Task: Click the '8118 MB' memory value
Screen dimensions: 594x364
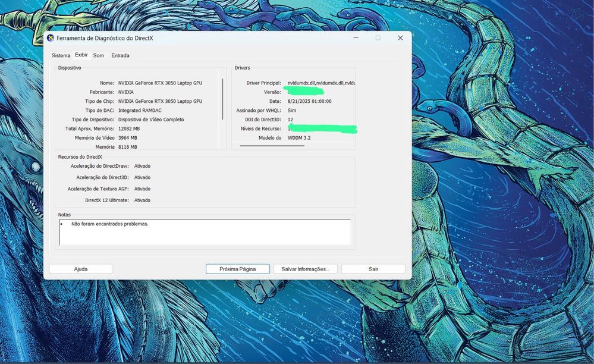Action: click(x=128, y=147)
